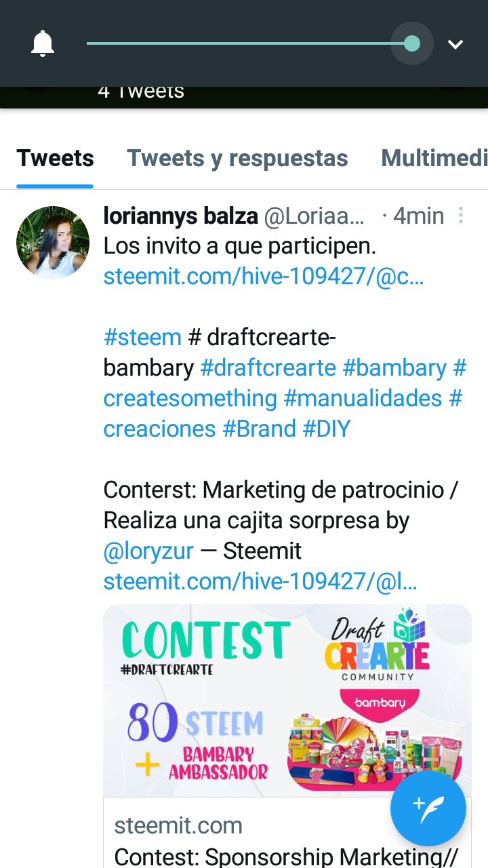Select the Tweets tab
The width and height of the screenshot is (488, 868).
[x=55, y=158]
